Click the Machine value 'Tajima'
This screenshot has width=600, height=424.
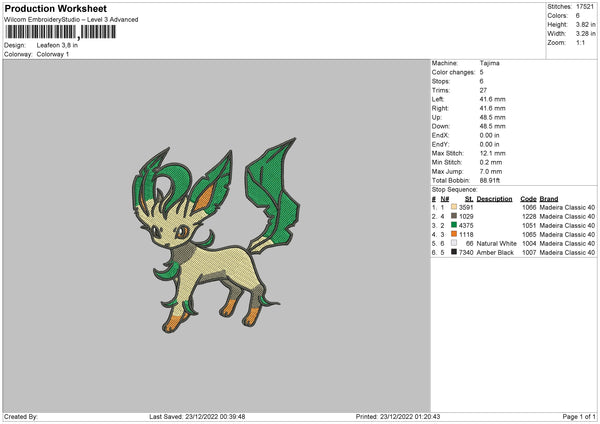pos(489,63)
